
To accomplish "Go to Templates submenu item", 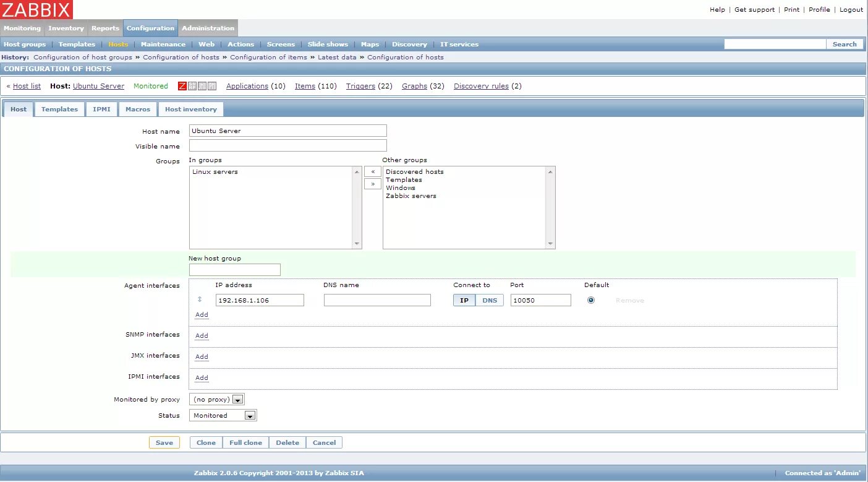I will tap(77, 45).
